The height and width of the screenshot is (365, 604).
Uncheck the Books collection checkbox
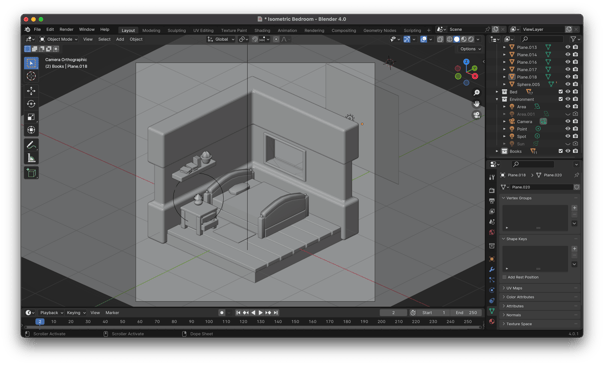click(x=560, y=151)
